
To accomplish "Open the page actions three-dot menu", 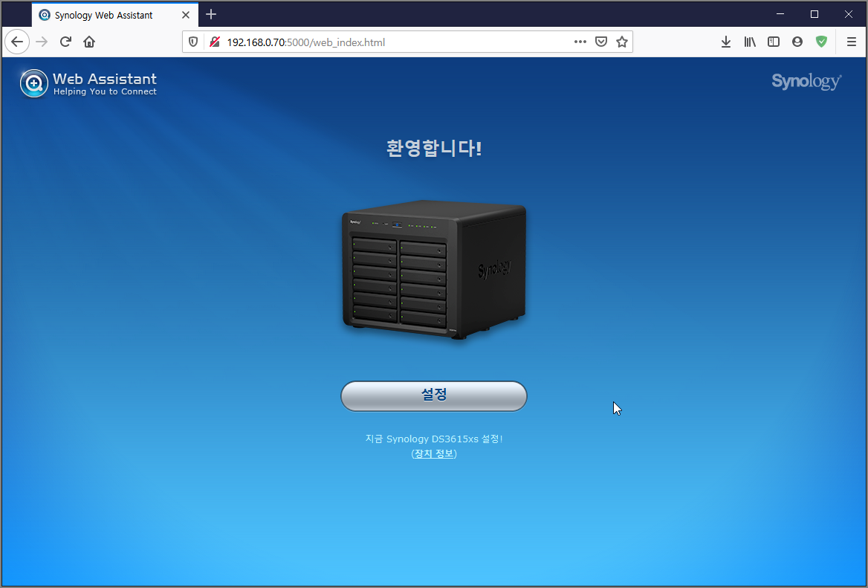I will click(580, 42).
